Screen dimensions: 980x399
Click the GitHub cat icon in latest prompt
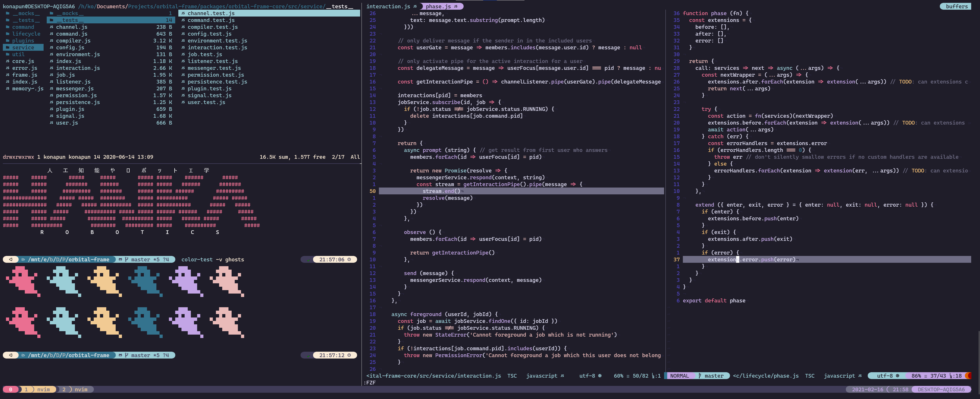tap(121, 355)
